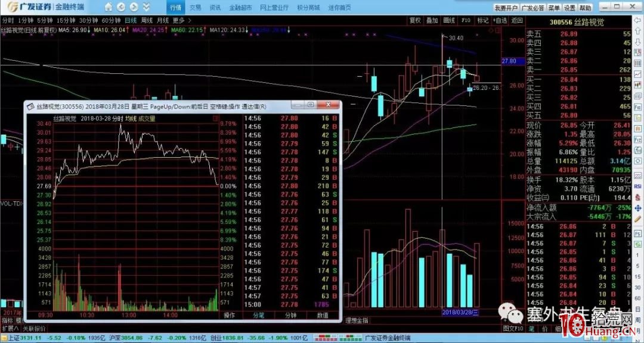Click the diamond icon above main chart

point(490,30)
